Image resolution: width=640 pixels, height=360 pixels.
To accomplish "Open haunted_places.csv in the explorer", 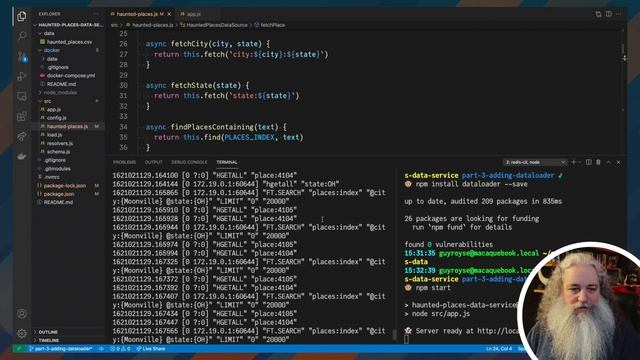I will pos(69,42).
